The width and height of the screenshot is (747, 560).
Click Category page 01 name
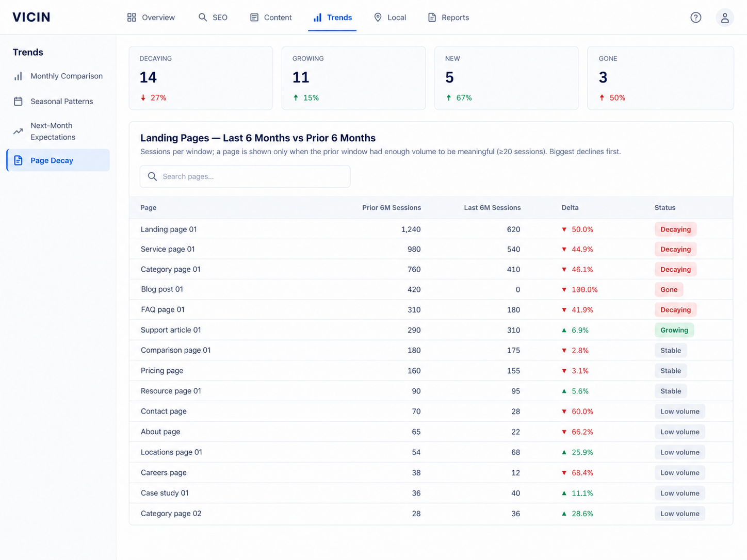click(171, 270)
